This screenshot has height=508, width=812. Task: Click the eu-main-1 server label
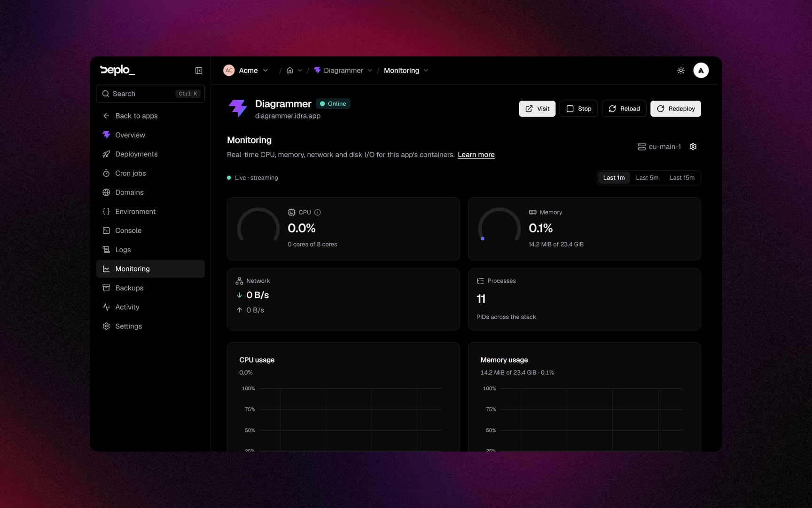click(659, 147)
